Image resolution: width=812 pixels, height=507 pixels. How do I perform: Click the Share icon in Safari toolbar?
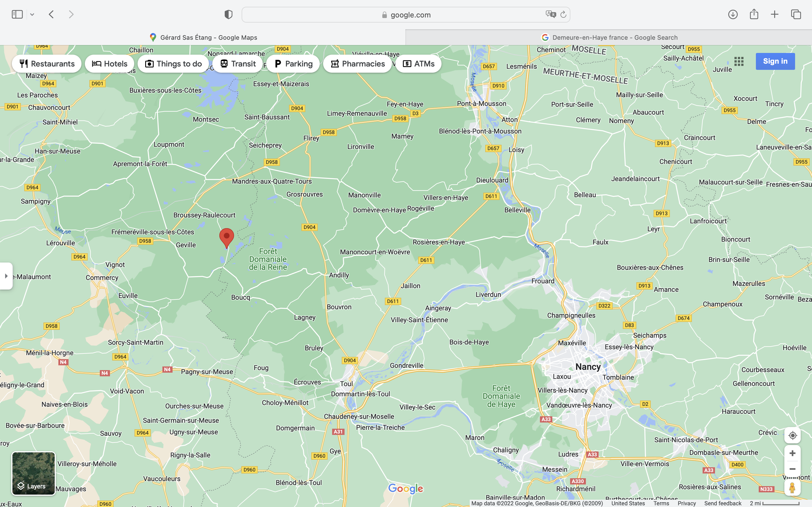pyautogui.click(x=754, y=14)
